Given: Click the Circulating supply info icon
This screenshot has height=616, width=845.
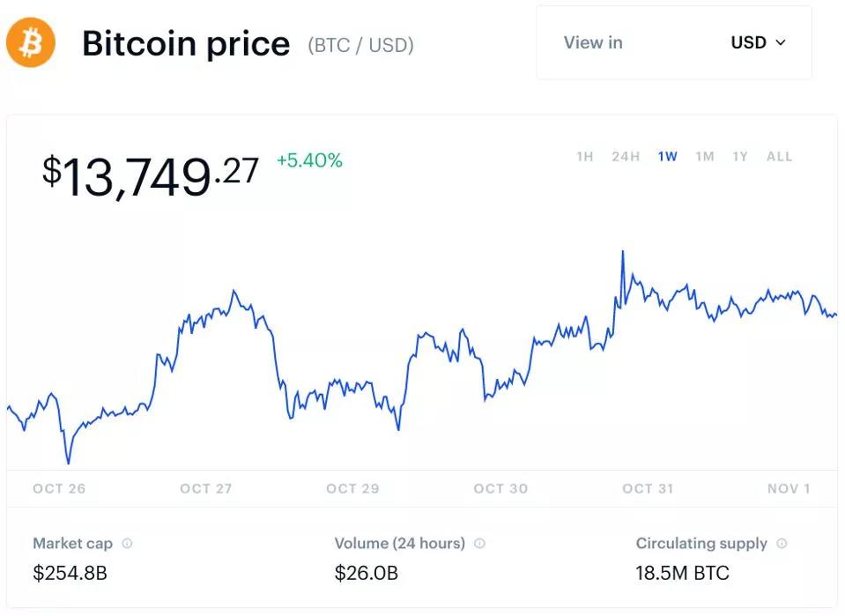Looking at the screenshot, I should point(782,544).
